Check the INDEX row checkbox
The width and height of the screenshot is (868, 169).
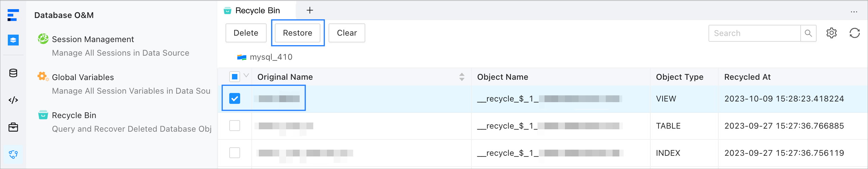tap(235, 153)
